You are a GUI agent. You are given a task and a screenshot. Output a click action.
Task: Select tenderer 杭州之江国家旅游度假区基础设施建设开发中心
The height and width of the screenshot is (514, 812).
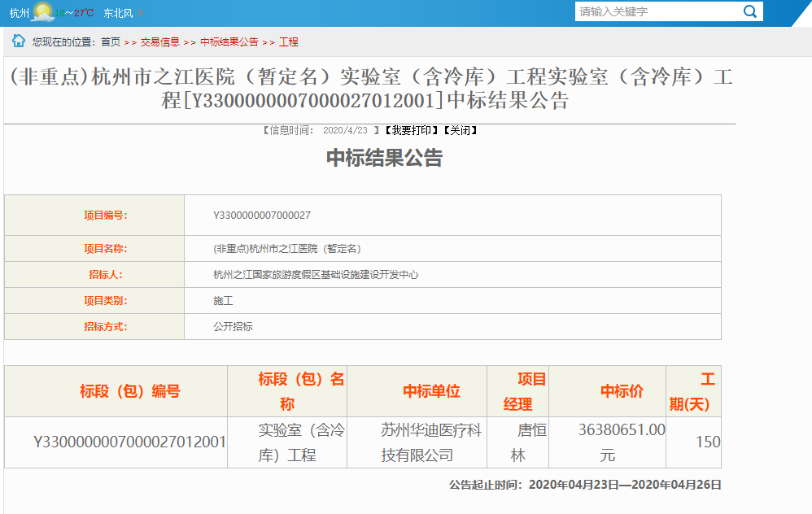click(x=316, y=275)
